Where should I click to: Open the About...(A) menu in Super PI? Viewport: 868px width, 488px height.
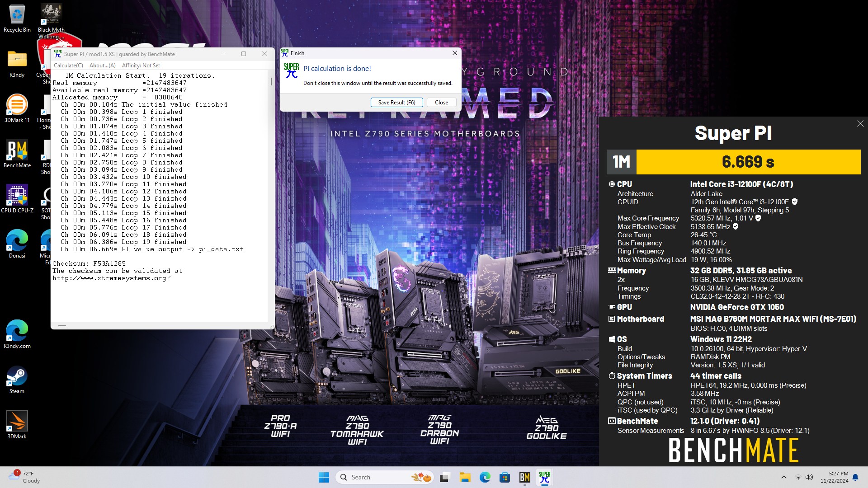coord(103,66)
